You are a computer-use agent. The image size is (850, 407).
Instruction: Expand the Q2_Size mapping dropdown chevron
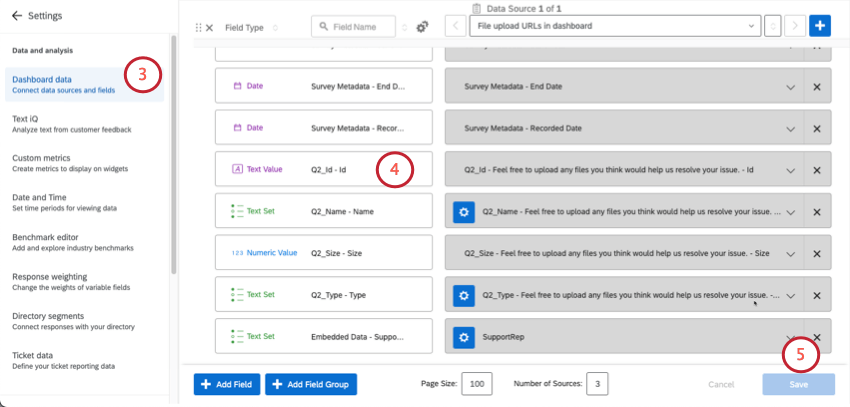(x=791, y=253)
